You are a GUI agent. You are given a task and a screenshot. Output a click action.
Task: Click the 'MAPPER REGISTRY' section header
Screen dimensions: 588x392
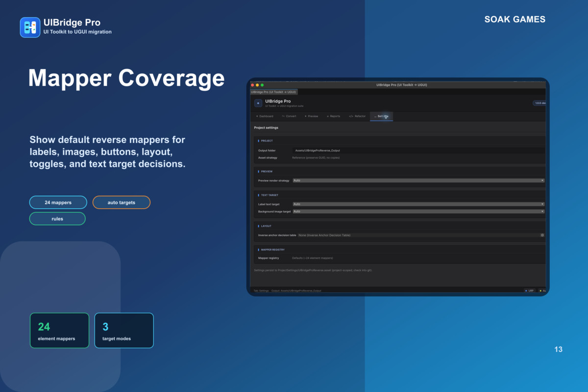click(272, 249)
